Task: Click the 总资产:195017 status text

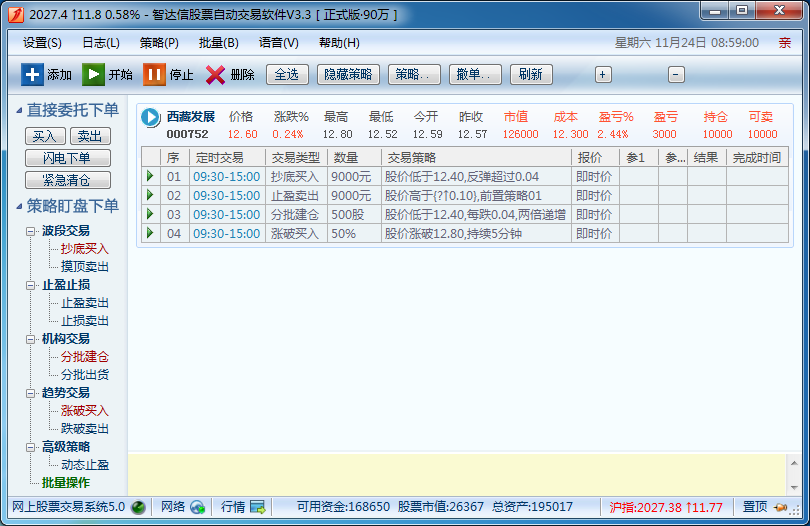Action: coord(533,507)
